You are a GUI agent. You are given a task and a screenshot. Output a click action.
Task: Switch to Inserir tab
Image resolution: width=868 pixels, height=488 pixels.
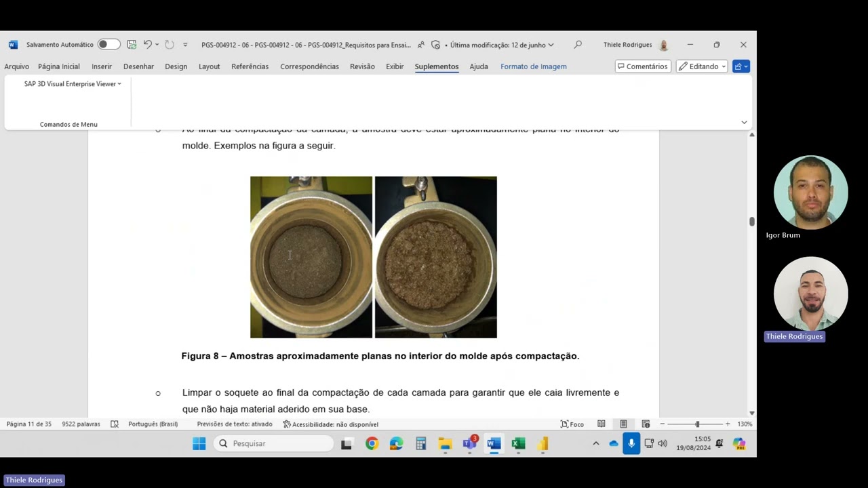click(102, 66)
